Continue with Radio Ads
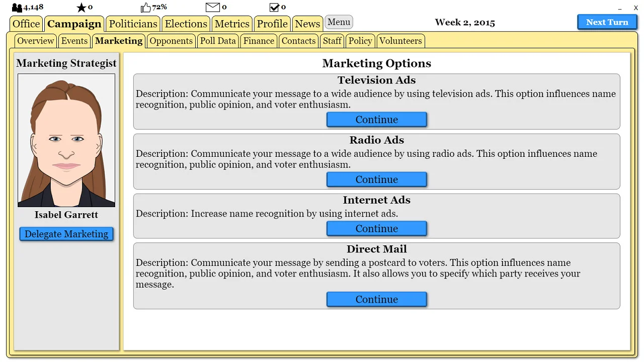This screenshot has width=644, height=362. tap(376, 179)
